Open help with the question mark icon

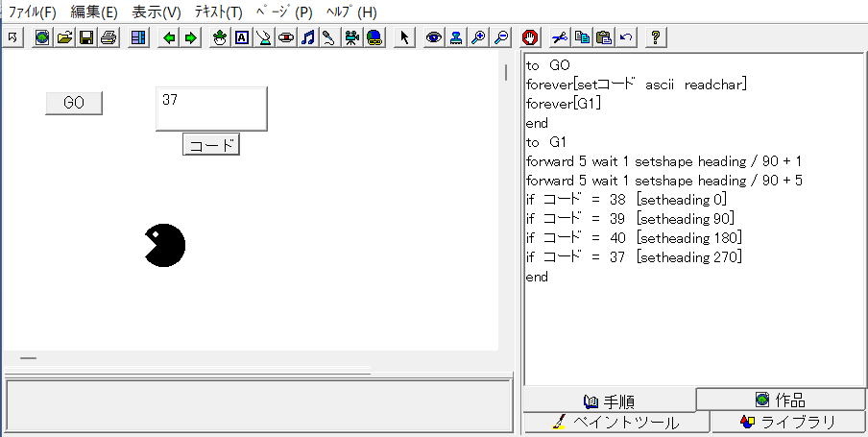[x=656, y=37]
